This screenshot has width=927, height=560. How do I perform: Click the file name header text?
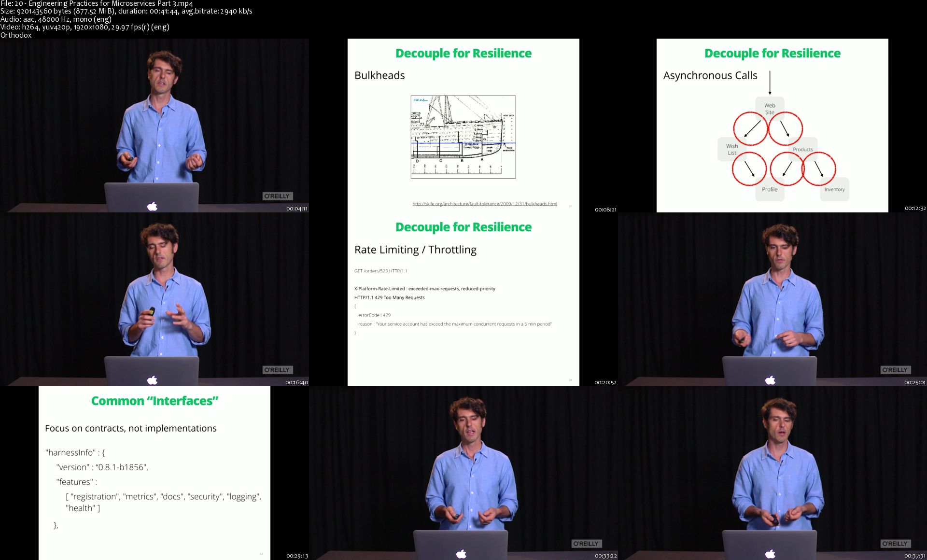97,4
